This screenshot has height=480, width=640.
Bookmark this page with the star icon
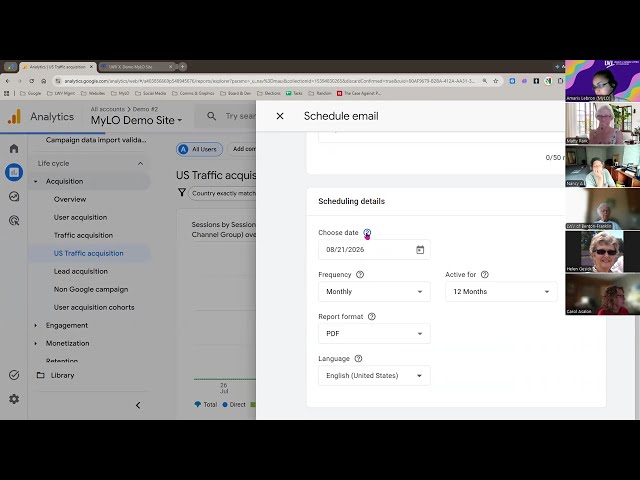[x=496, y=81]
